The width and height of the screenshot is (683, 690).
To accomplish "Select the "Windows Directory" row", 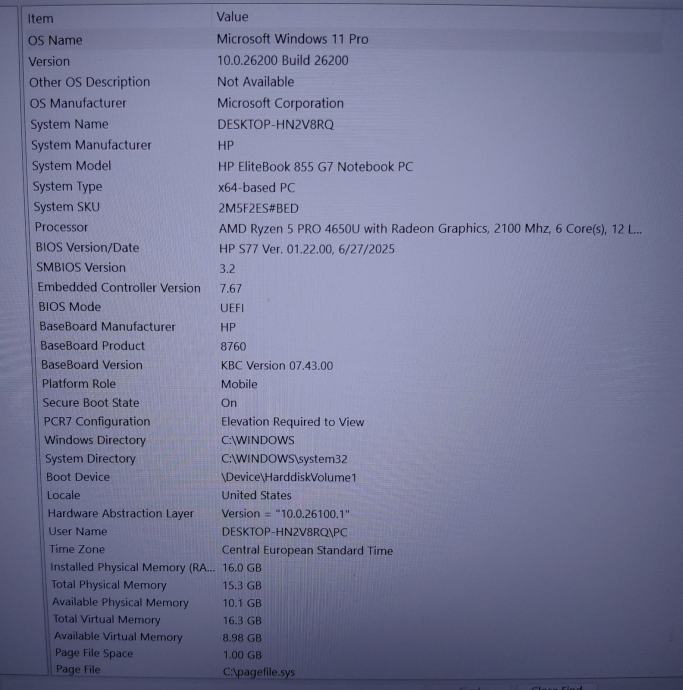I will 343,440.
